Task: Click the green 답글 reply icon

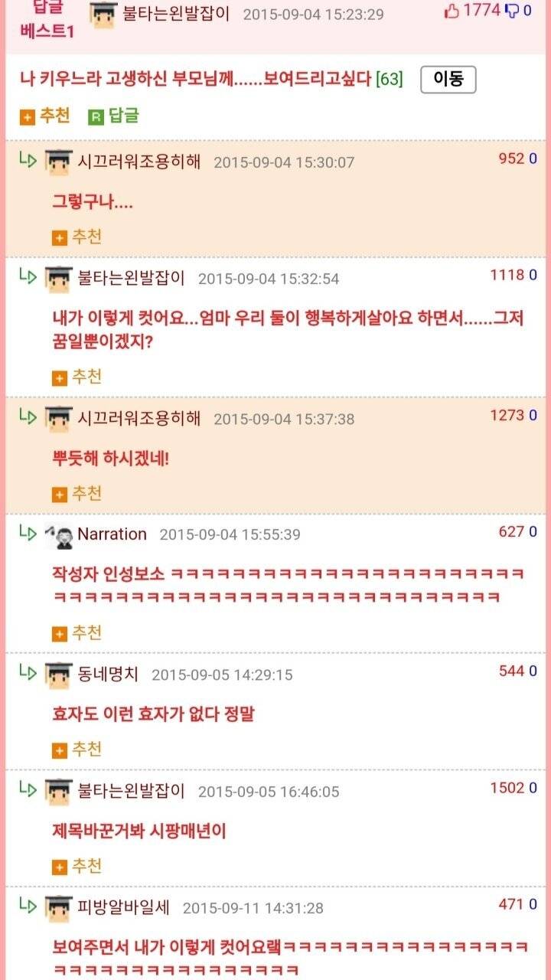Action: click(96, 117)
